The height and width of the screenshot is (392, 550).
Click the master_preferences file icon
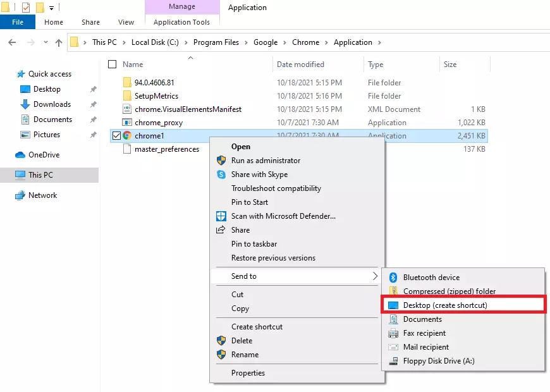[x=127, y=149]
